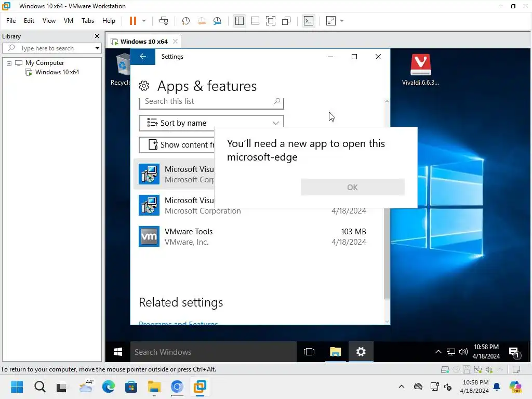Show hidden icons in host tray

pos(402,387)
